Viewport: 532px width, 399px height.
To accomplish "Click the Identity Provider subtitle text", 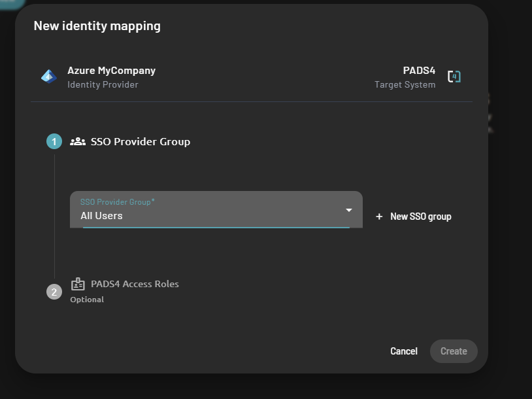I will 103,84.
